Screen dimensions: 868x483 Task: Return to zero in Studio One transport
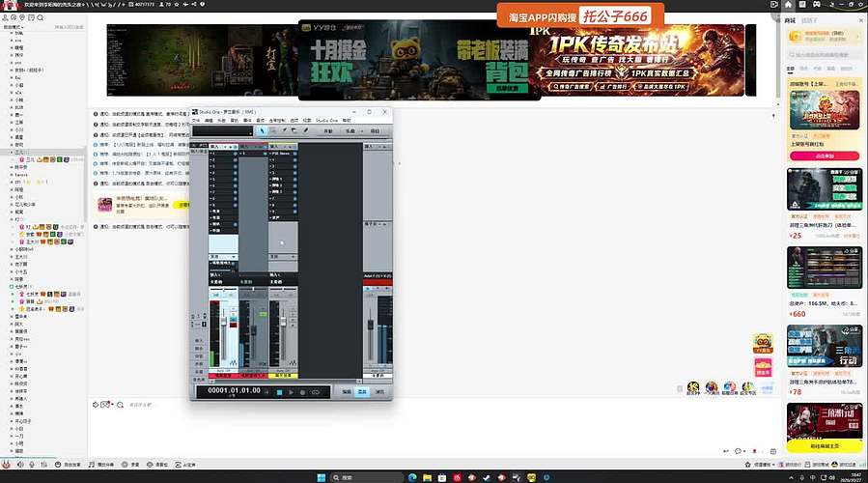[266, 392]
